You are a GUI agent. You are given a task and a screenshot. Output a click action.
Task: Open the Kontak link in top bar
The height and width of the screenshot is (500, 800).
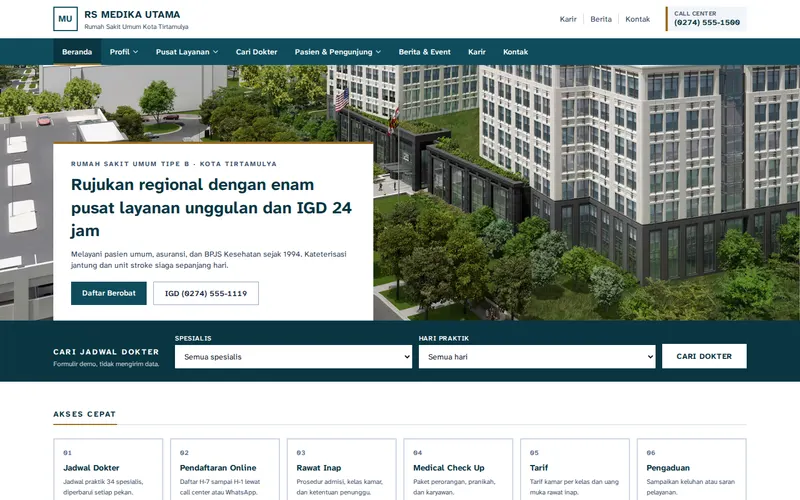click(638, 19)
